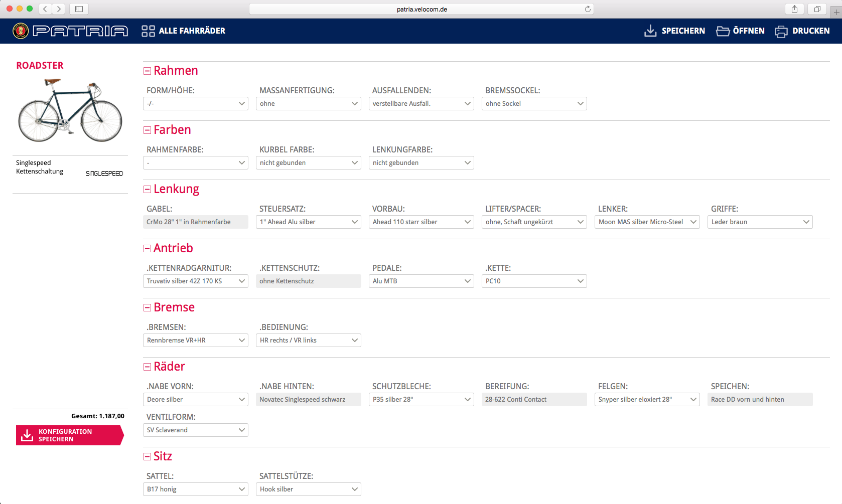Open the Safari share button

coord(794,9)
